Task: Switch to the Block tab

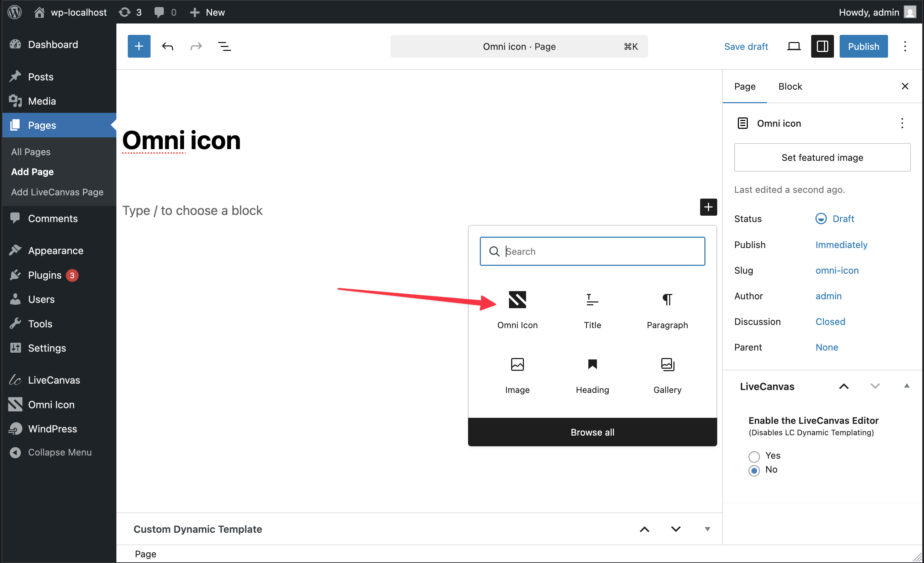Action: [790, 86]
